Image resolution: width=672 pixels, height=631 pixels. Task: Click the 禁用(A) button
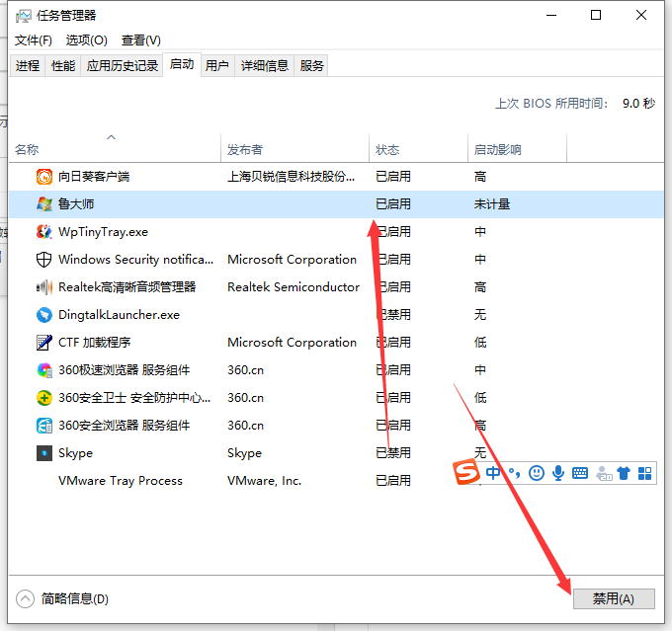(614, 598)
